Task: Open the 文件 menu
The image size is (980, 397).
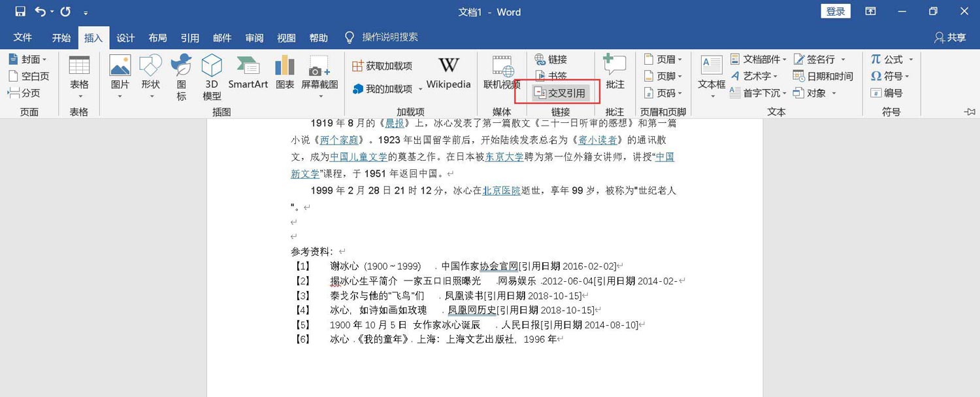Action: point(23,38)
